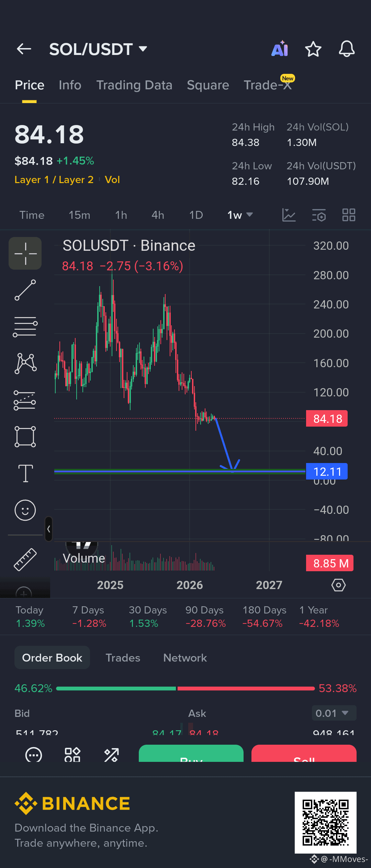The height and width of the screenshot is (868, 371).
Task: Select the ruler measure tool
Action: click(25, 560)
